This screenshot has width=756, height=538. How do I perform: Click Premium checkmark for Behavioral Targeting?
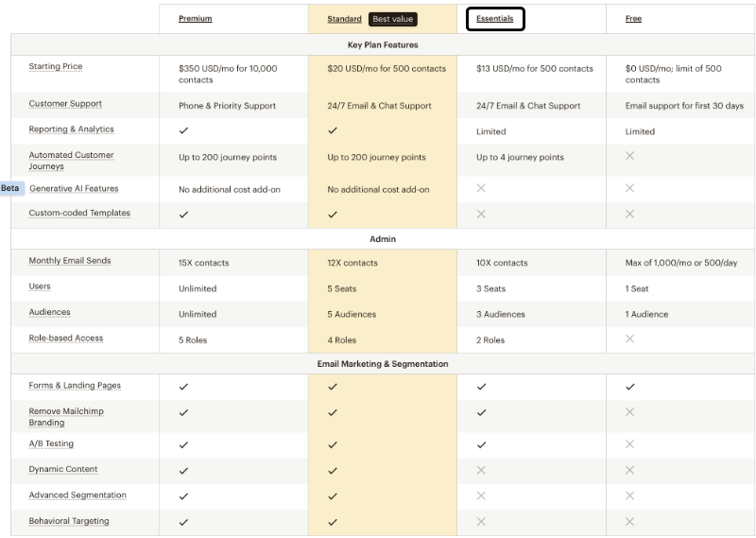183,522
